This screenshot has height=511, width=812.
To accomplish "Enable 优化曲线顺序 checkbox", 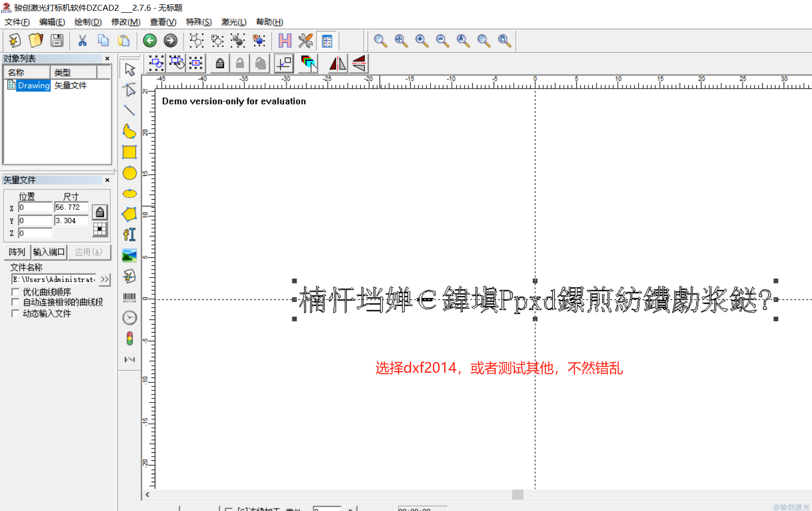I will (15, 292).
